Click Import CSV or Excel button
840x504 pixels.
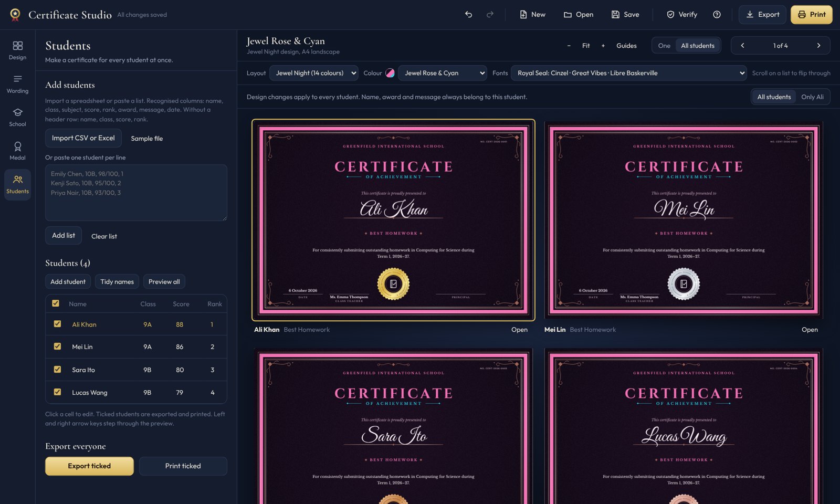83,138
